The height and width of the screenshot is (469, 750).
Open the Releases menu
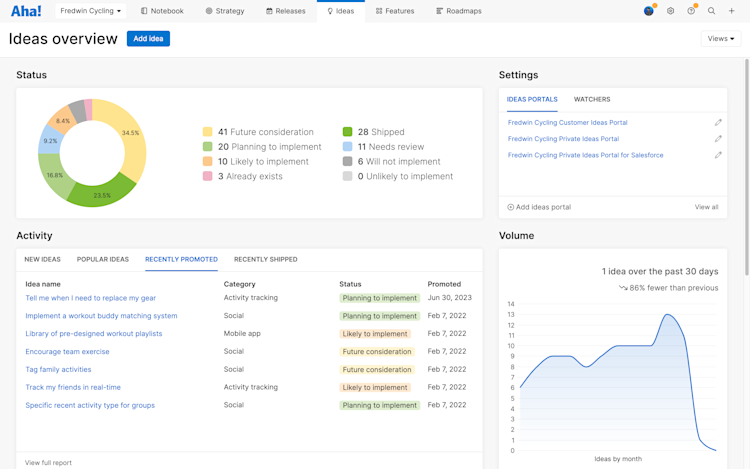click(x=286, y=11)
